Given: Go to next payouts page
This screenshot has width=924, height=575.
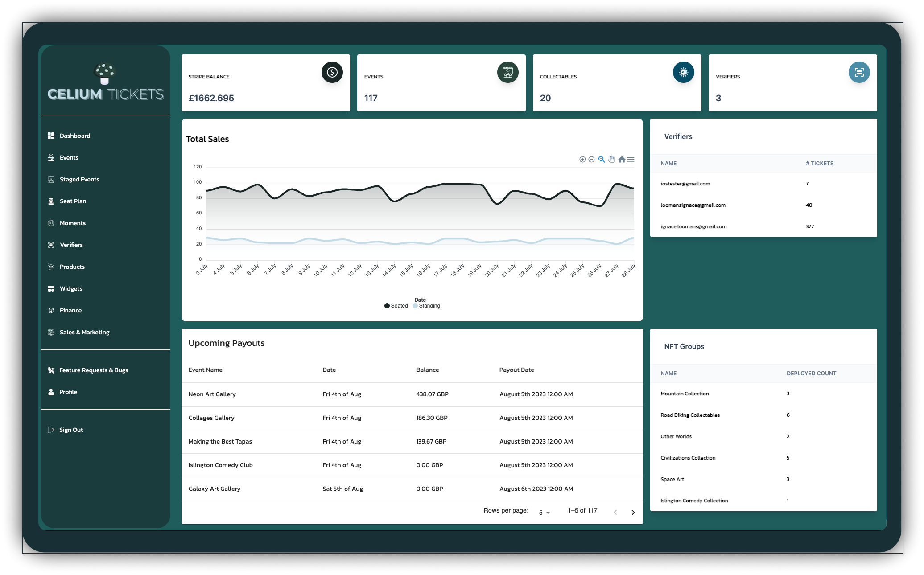Looking at the screenshot, I should click(633, 513).
